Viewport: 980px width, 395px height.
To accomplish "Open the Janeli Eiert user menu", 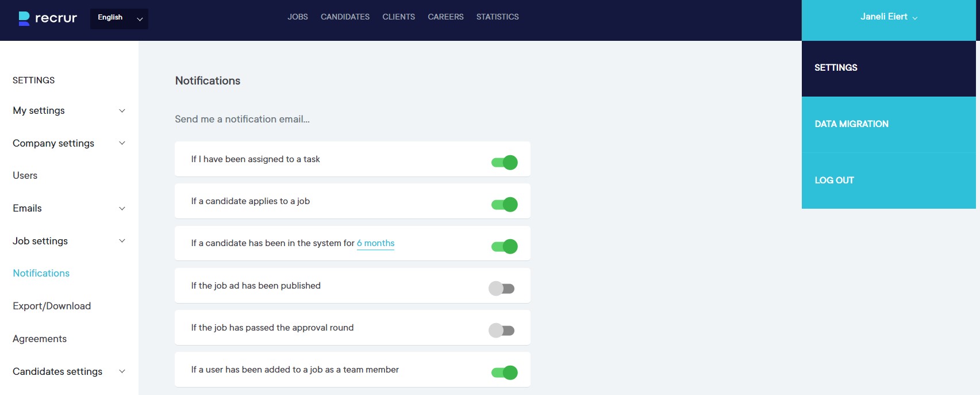I will coord(888,17).
